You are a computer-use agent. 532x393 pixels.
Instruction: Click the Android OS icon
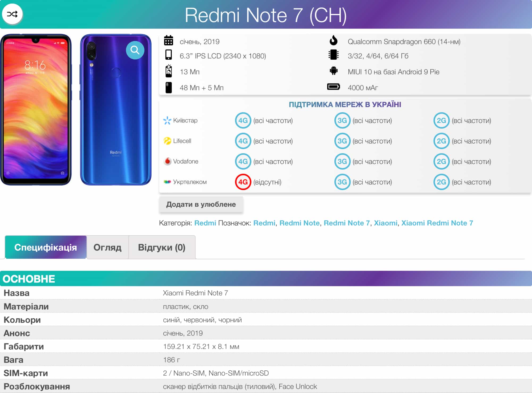tap(333, 71)
